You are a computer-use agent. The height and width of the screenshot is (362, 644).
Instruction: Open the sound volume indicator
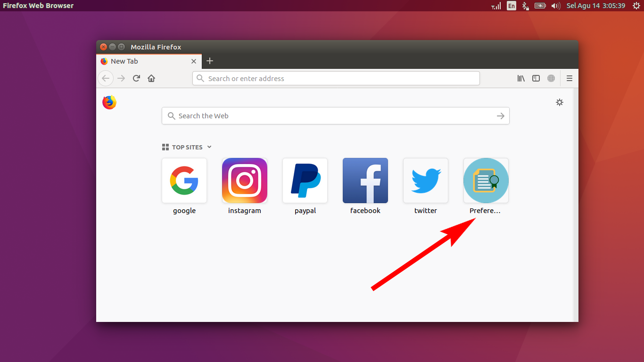556,6
